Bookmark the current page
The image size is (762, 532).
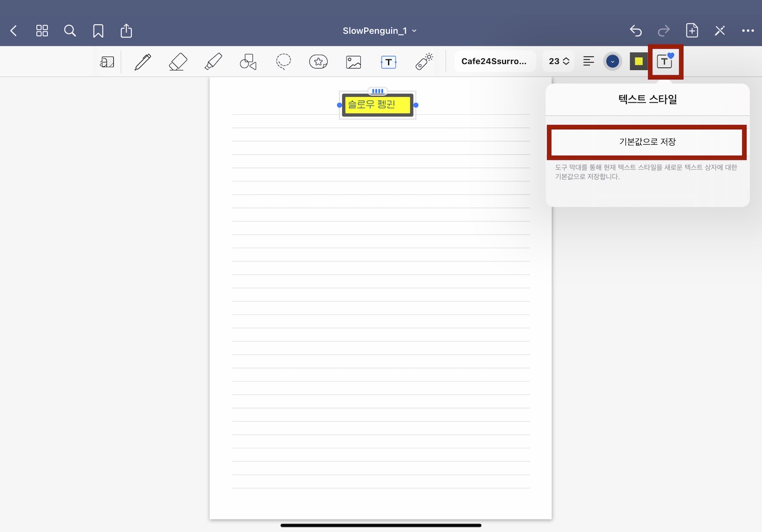pyautogui.click(x=98, y=31)
